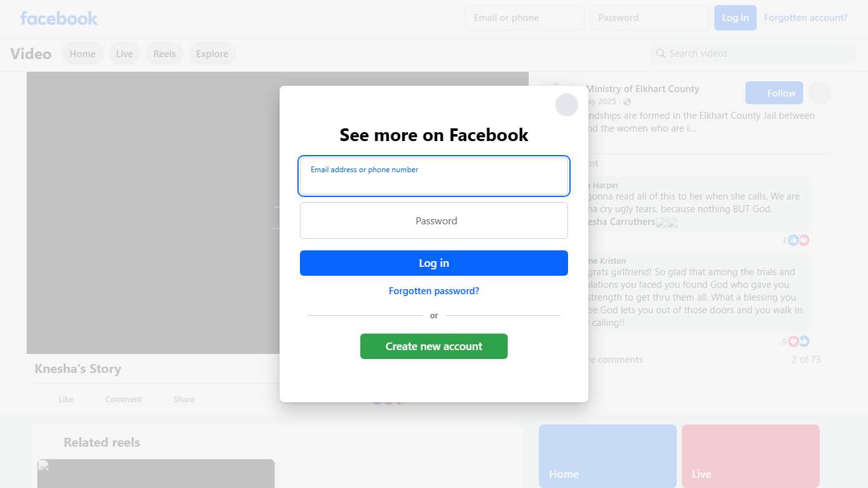Click the search videos magnifier icon
Image resolution: width=868 pixels, height=488 pixels.
tap(661, 53)
